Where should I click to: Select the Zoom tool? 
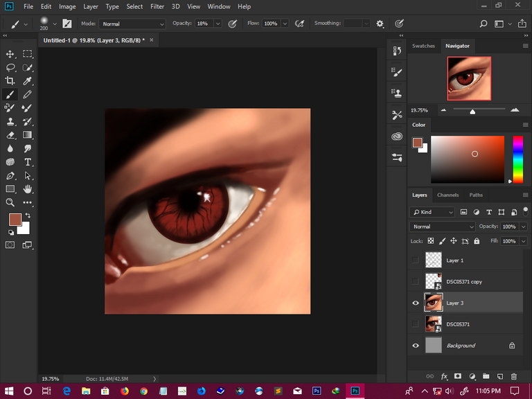[x=10, y=202]
